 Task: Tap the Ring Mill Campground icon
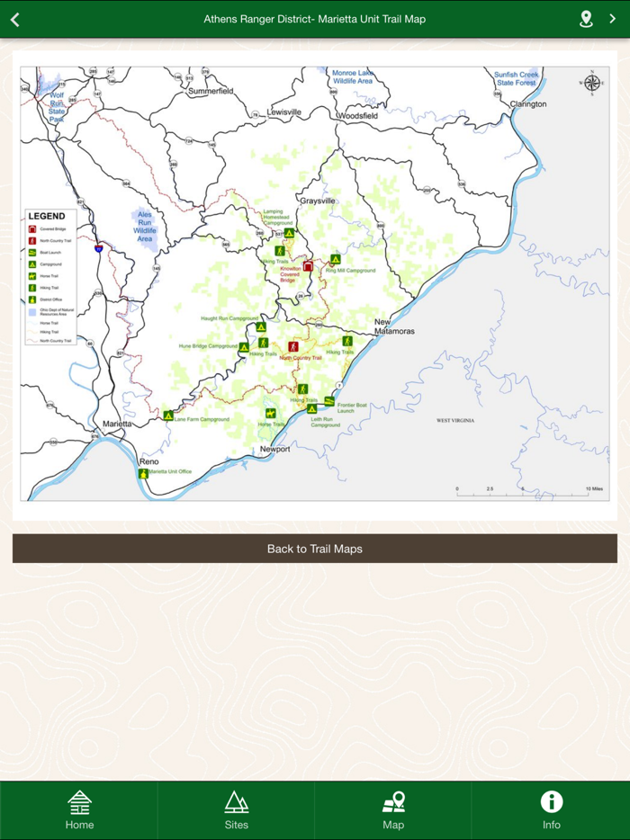(x=335, y=259)
